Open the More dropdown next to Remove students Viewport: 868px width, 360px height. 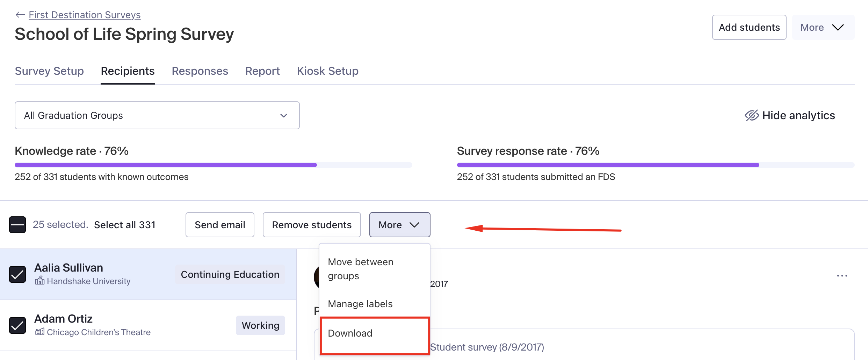(x=399, y=224)
